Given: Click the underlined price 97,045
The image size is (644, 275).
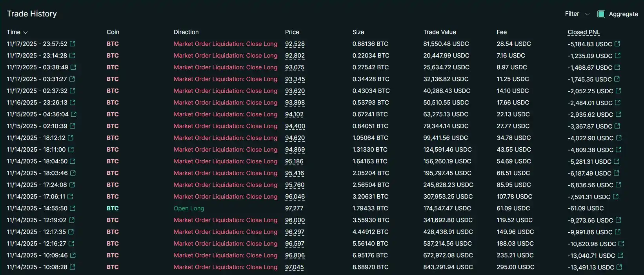Looking at the screenshot, I should 294,267.
